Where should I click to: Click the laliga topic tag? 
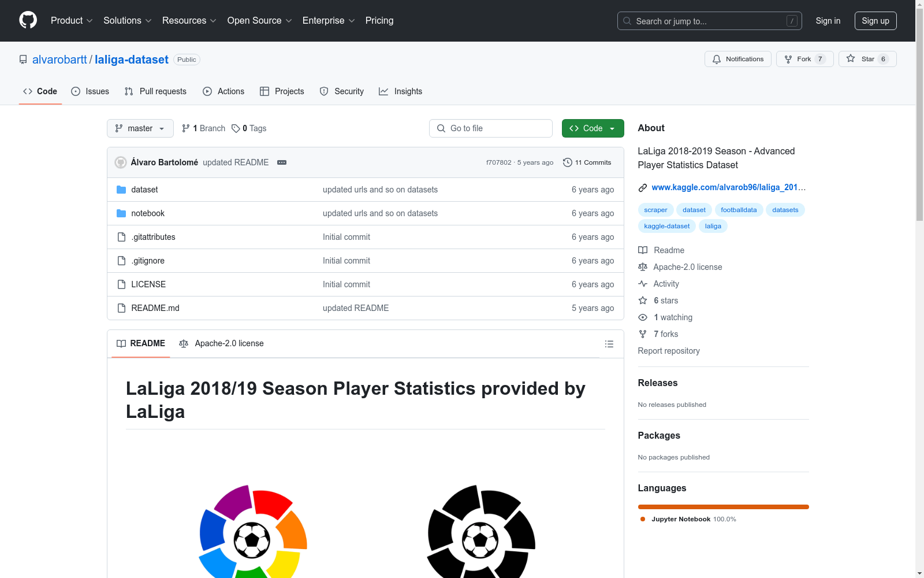click(713, 226)
